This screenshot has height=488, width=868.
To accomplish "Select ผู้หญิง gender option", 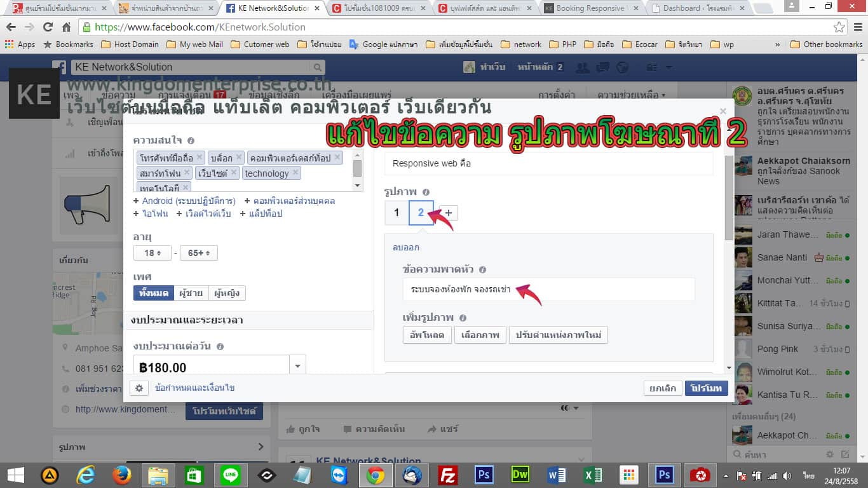I will (x=227, y=293).
